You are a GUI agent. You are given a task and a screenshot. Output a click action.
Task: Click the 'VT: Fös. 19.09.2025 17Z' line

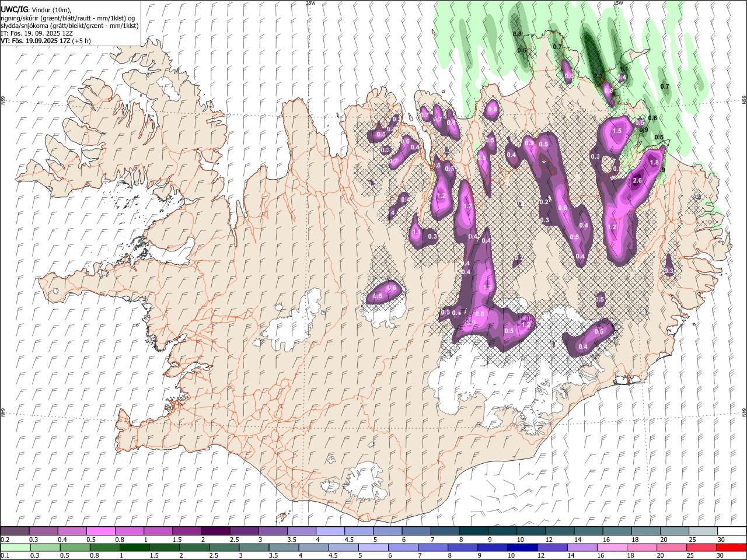[35, 41]
